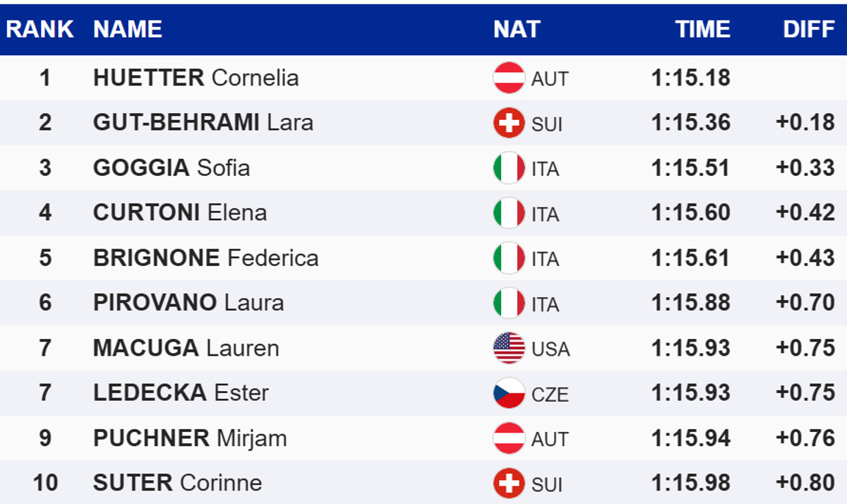Open LEDECKA Ester athlete profile
The height and width of the screenshot is (504, 847).
181,393
